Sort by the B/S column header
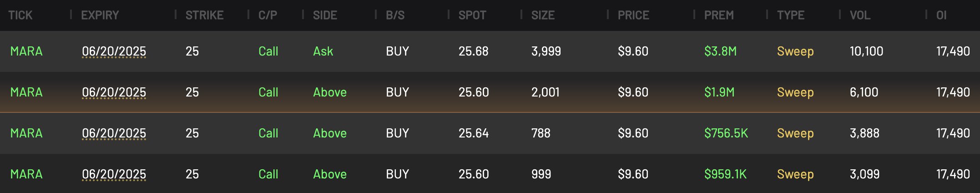The height and width of the screenshot is (193, 980). pyautogui.click(x=395, y=15)
